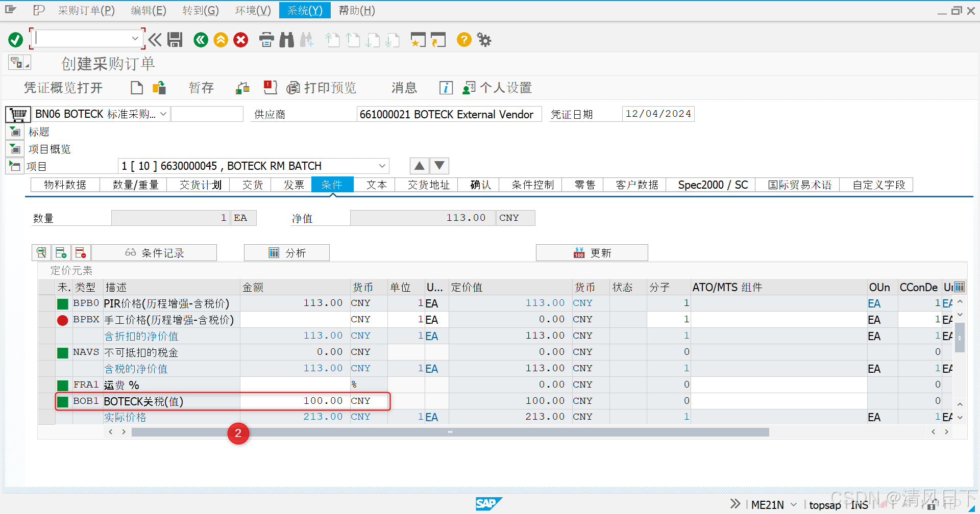Click the green Enter checkmark icon
Image resolution: width=980 pixels, height=514 pixels.
(16, 40)
